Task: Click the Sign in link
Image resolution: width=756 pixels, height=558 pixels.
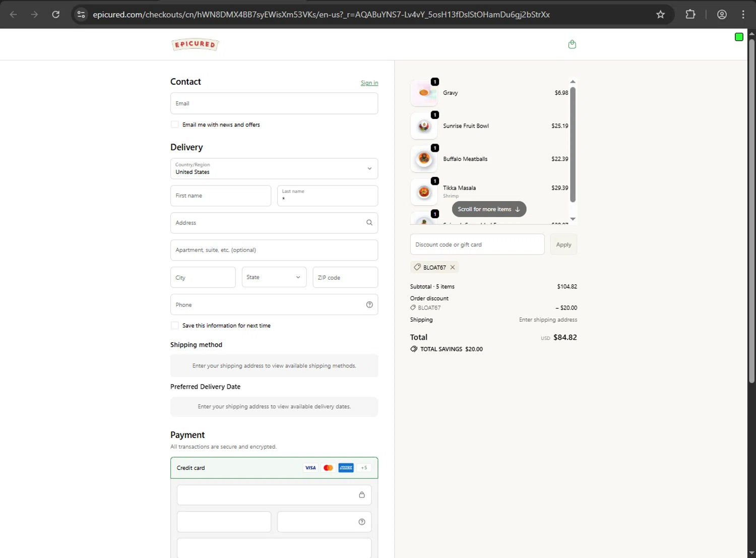Action: pos(369,83)
